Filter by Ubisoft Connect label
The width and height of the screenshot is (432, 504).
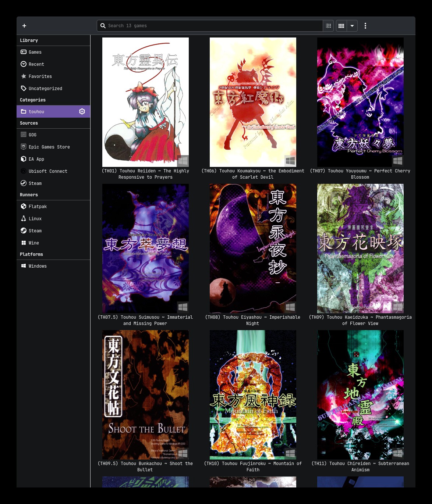48,171
